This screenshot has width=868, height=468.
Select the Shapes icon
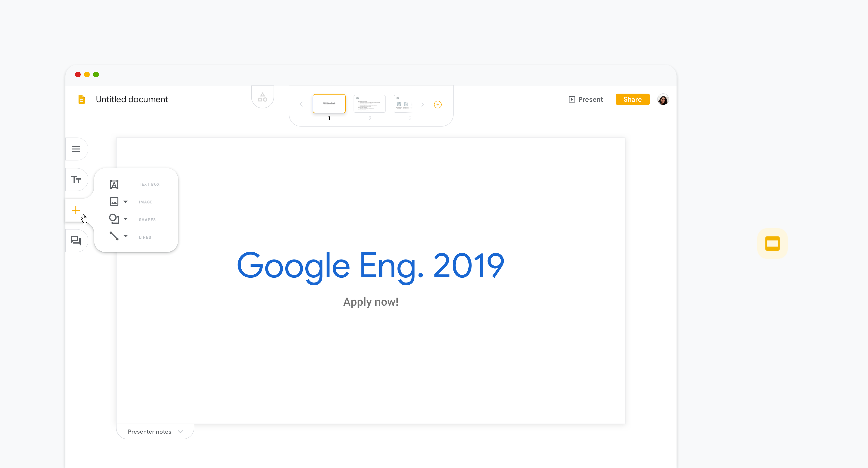point(114,219)
